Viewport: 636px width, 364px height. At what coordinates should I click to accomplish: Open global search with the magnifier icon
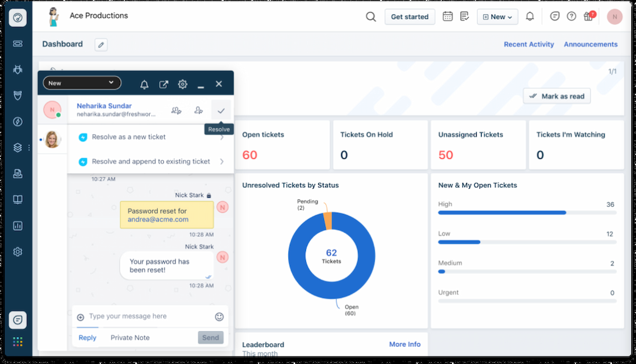(x=370, y=16)
